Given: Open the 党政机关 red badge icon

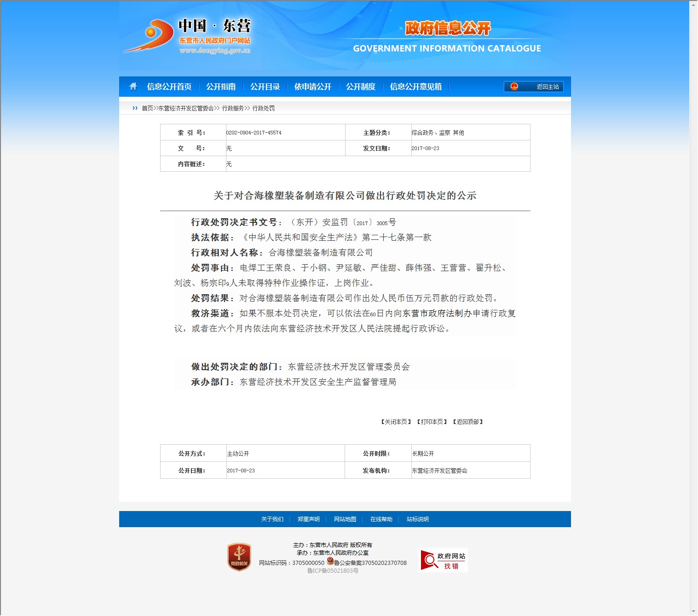Looking at the screenshot, I should point(239,557).
